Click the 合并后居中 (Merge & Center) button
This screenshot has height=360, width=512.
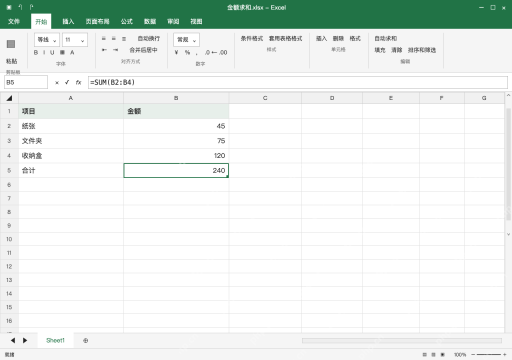143,50
